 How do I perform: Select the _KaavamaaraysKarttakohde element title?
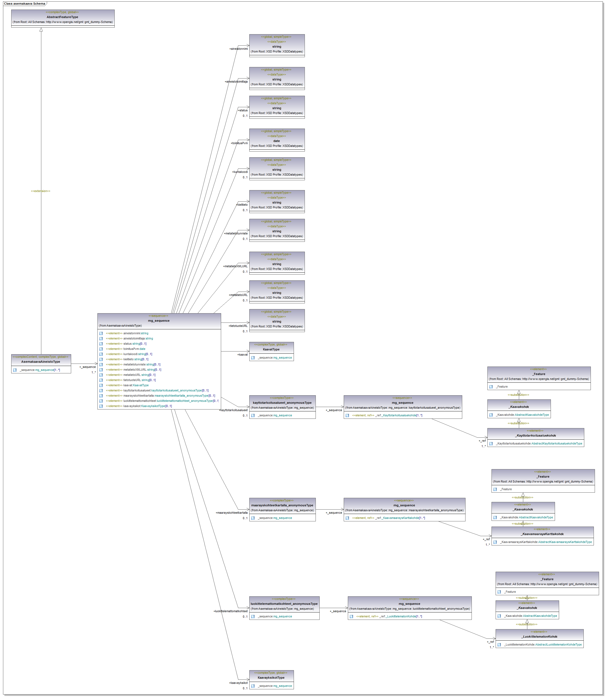[x=542, y=534]
